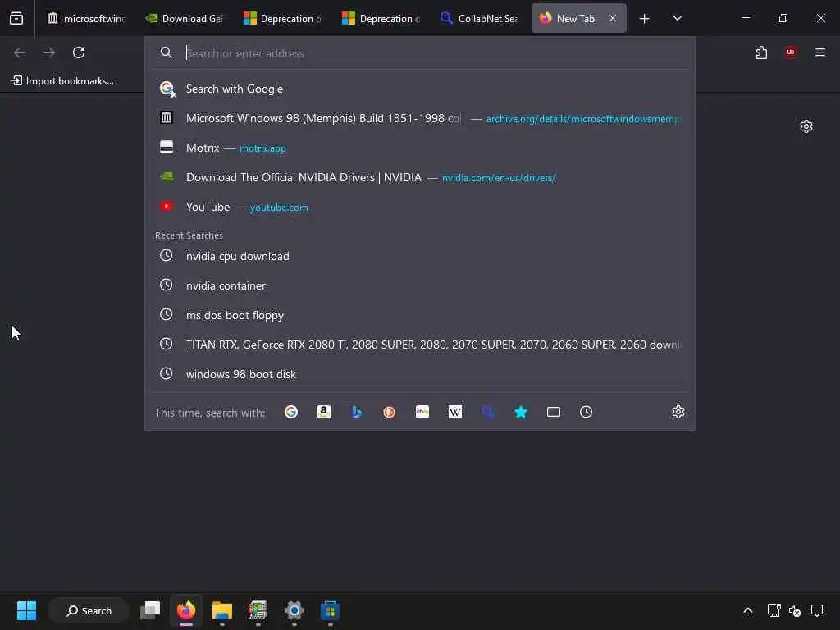Open Task View on the taskbar

pos(150,610)
